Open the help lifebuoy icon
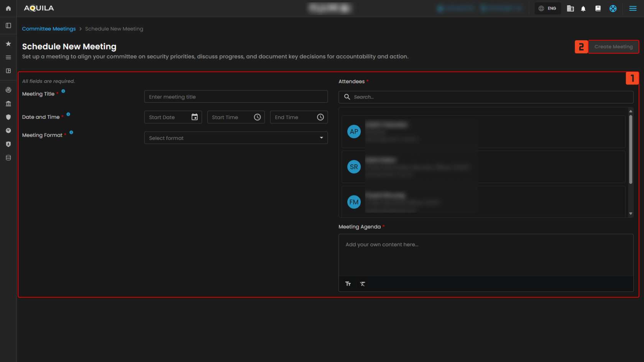This screenshot has width=644, height=362. [x=613, y=8]
